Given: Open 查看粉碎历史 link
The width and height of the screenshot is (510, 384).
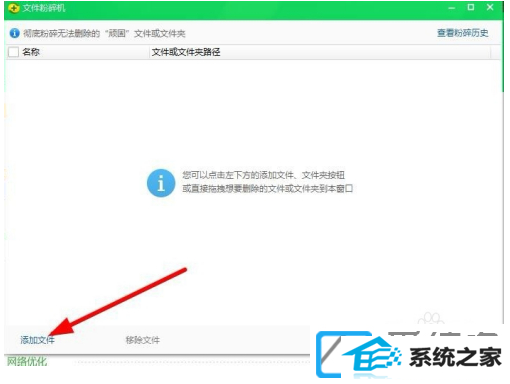Looking at the screenshot, I should point(463,33).
